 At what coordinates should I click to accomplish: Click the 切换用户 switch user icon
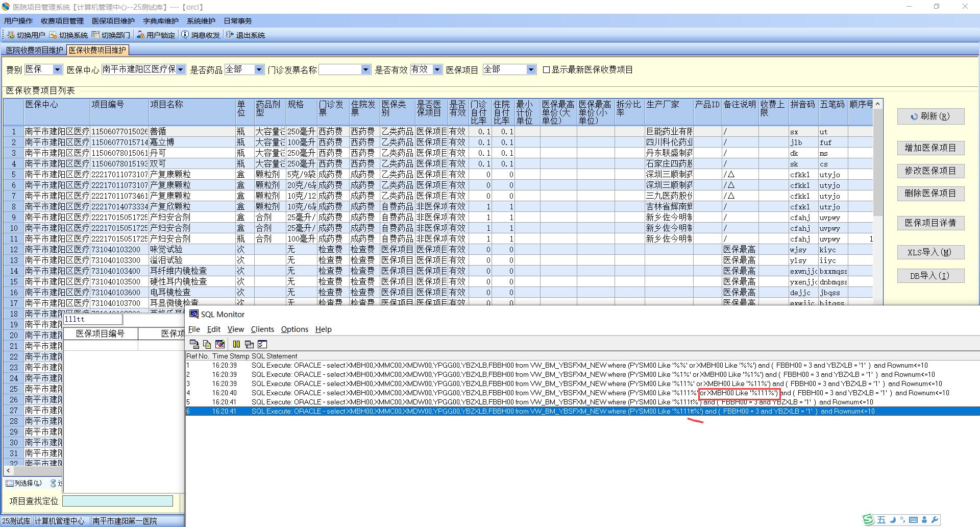11,35
